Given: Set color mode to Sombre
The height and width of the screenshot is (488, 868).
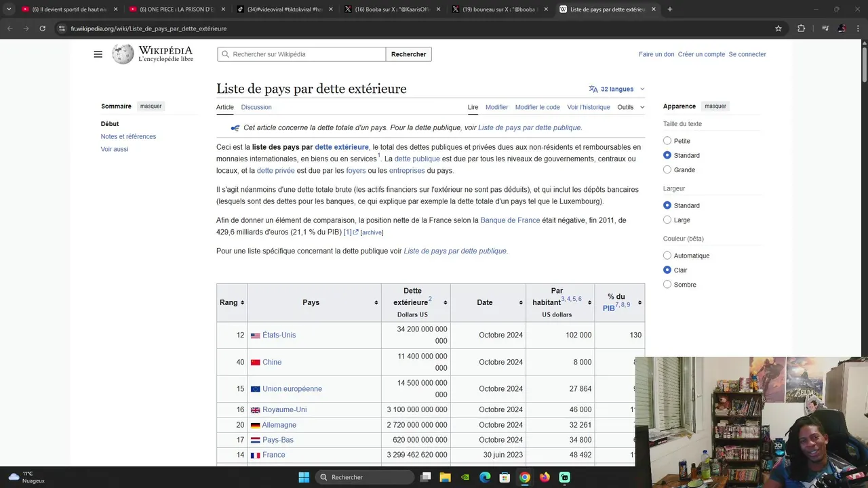Looking at the screenshot, I should pyautogui.click(x=667, y=285).
